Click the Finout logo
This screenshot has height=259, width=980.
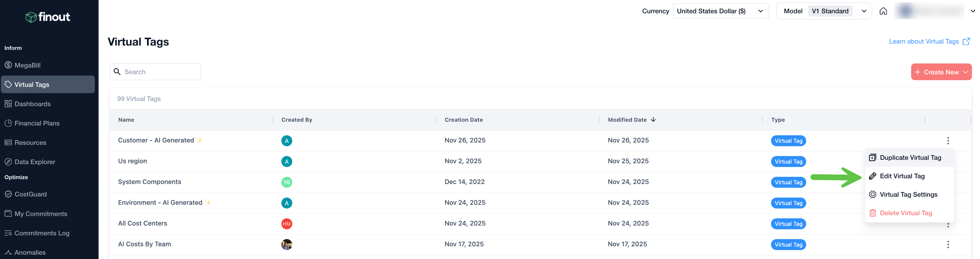point(48,17)
